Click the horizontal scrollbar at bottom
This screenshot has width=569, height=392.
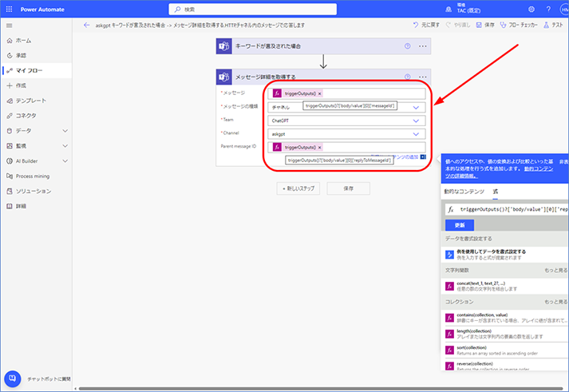click(321, 389)
